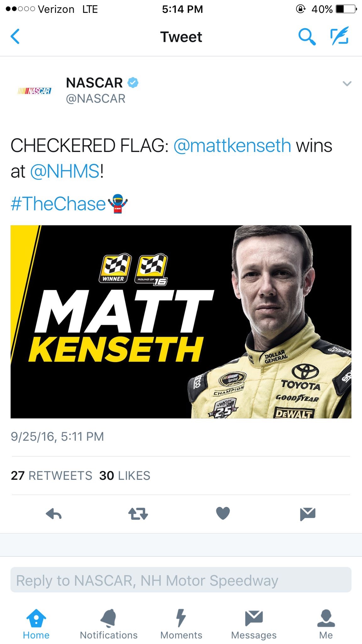Tap the reply text field
Image resolution: width=362 pixels, height=644 pixels.
181,580
